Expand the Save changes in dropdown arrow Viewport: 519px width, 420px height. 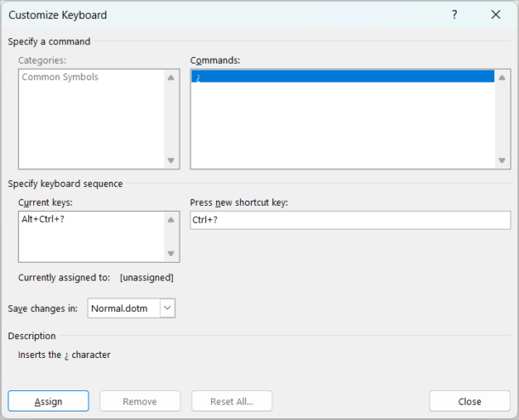(167, 309)
